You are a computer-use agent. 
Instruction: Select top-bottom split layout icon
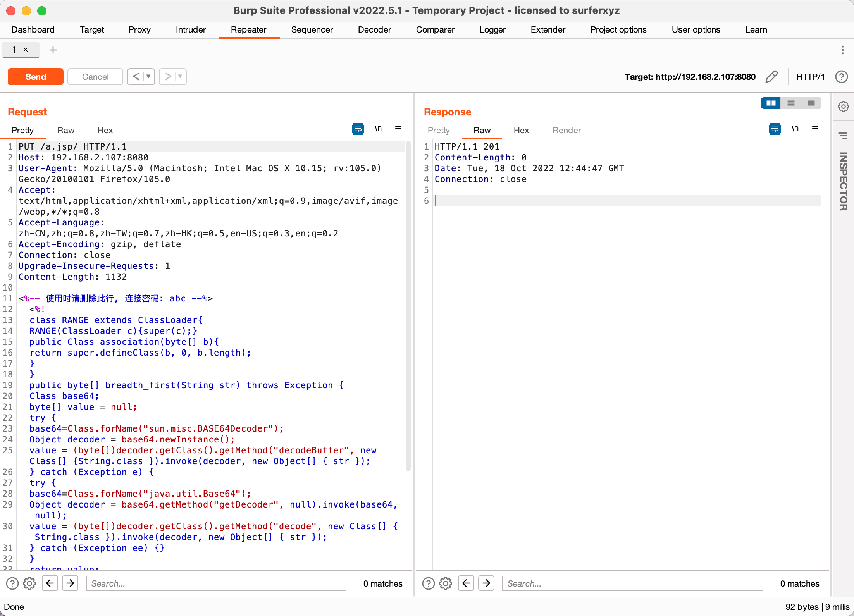tap(791, 103)
